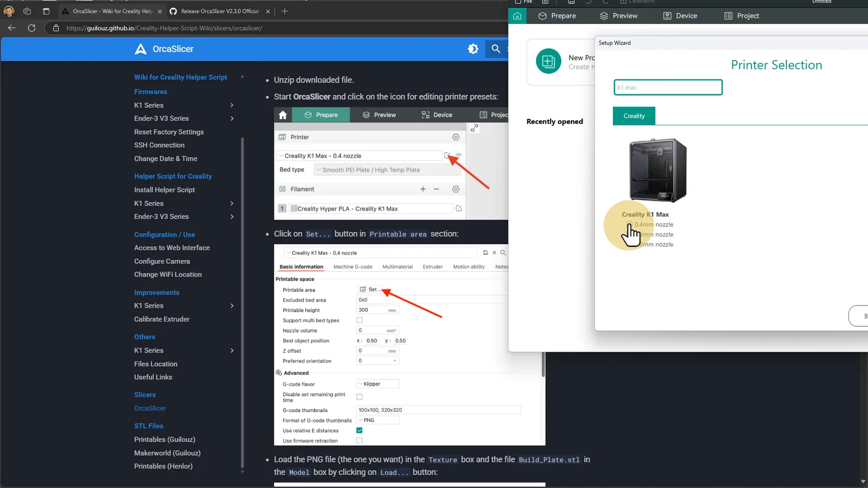Click the New Project plus icon
Screen dimensions: 868x488
(x=548, y=61)
